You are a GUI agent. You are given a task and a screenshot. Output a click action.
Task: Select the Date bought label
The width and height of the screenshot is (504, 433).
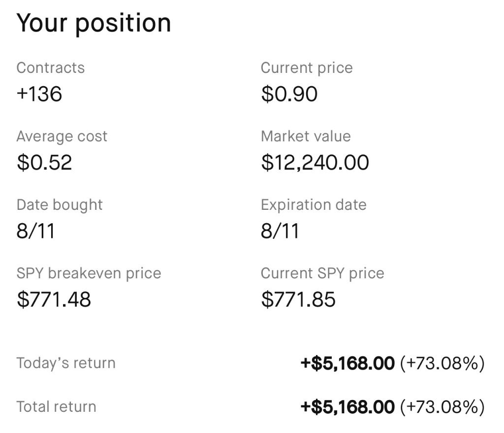click(x=60, y=205)
